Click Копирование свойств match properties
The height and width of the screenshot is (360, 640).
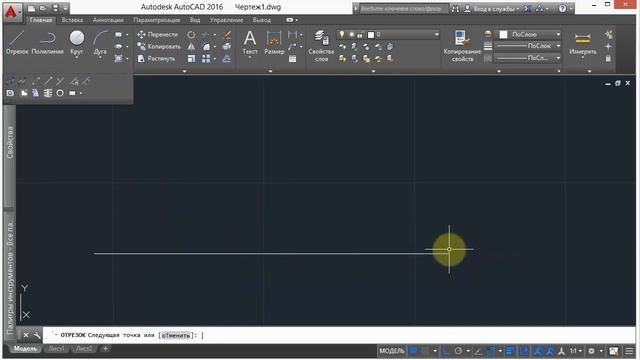point(462,45)
